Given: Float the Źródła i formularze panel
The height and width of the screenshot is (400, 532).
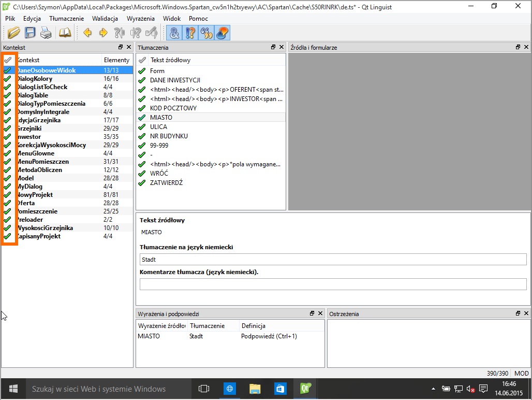Looking at the screenshot, I should [518, 47].
